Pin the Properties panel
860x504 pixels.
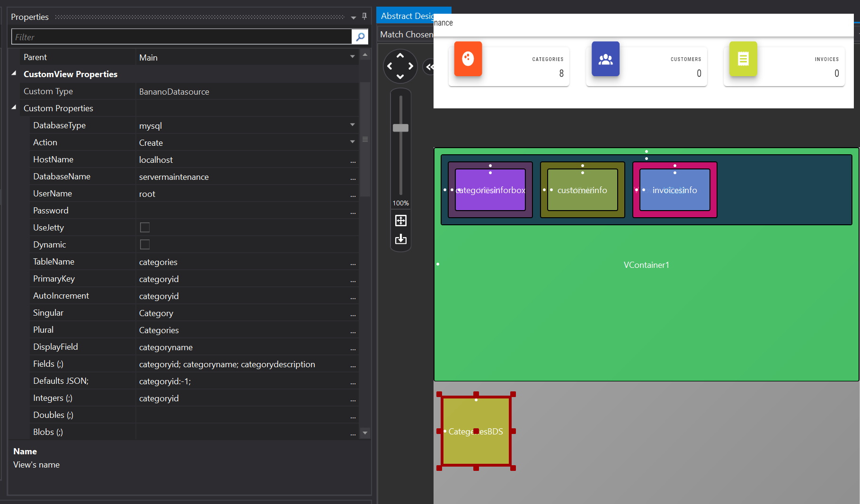[x=364, y=17]
